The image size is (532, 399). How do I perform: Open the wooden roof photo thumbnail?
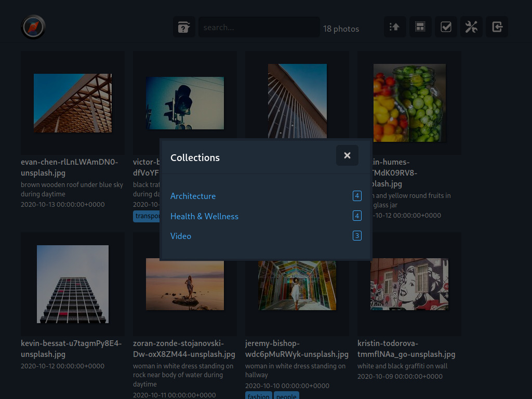coord(73,103)
